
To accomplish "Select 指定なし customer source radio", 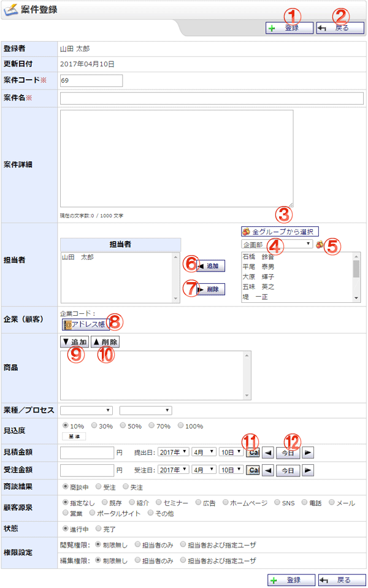I will click(x=66, y=502).
